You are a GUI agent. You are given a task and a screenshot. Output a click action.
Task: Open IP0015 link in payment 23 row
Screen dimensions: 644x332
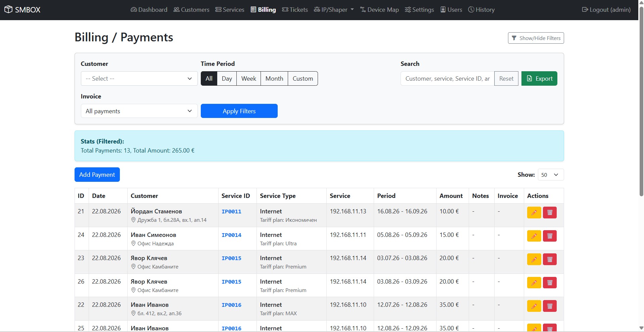[231, 258]
